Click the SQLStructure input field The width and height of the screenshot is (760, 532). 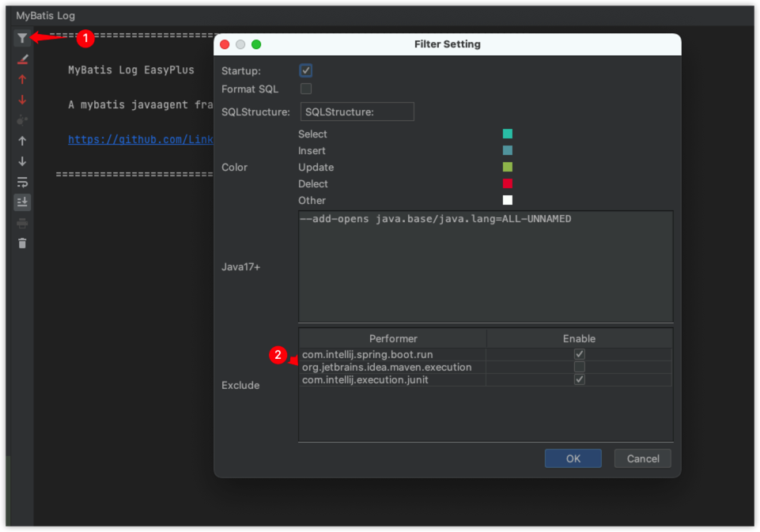[x=357, y=111]
